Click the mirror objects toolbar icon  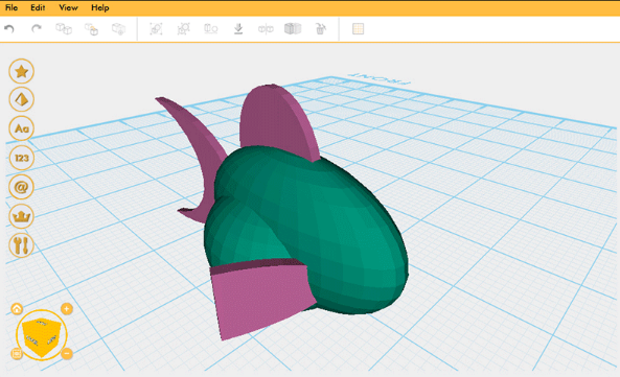[265, 29]
